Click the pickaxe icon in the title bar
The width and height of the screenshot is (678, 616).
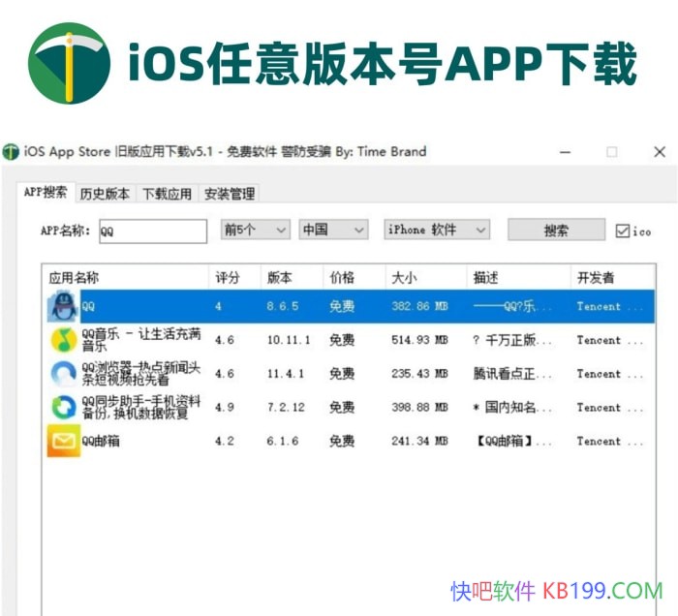pos(12,152)
